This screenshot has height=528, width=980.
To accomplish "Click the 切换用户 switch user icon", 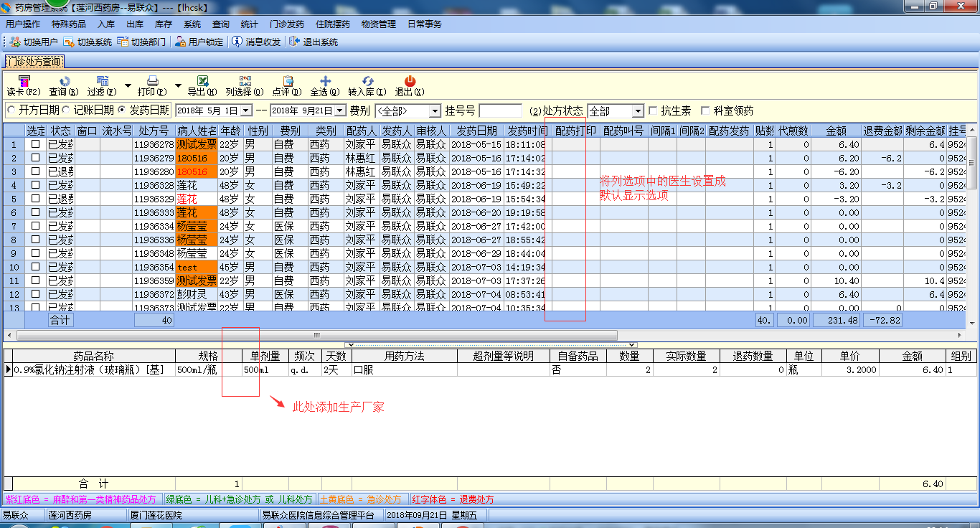I will click(x=15, y=42).
